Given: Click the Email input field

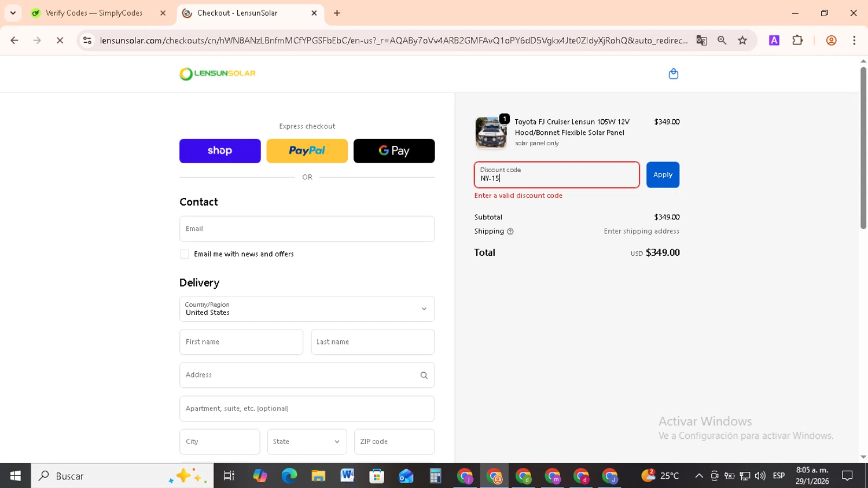Looking at the screenshot, I should (x=307, y=229).
